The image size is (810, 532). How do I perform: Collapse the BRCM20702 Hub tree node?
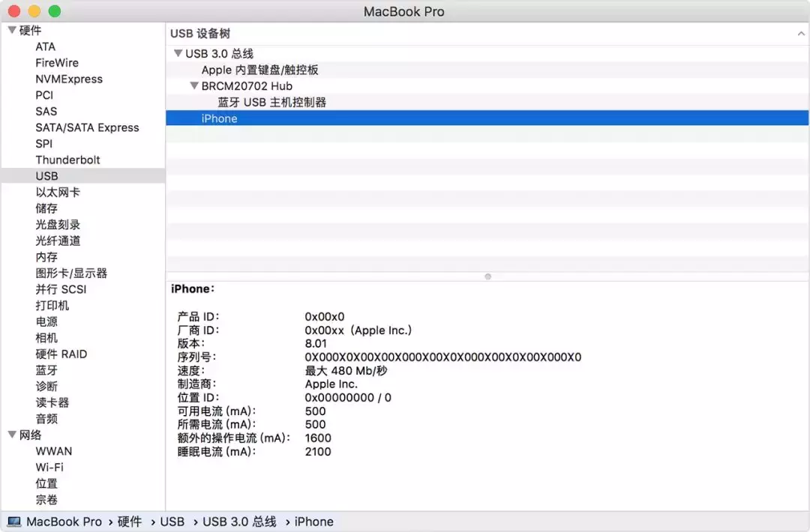194,85
